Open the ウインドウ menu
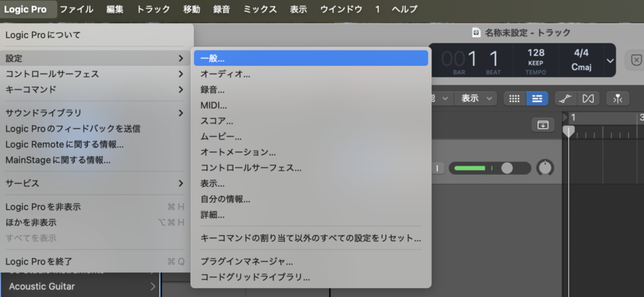The width and height of the screenshot is (644, 297). [341, 9]
